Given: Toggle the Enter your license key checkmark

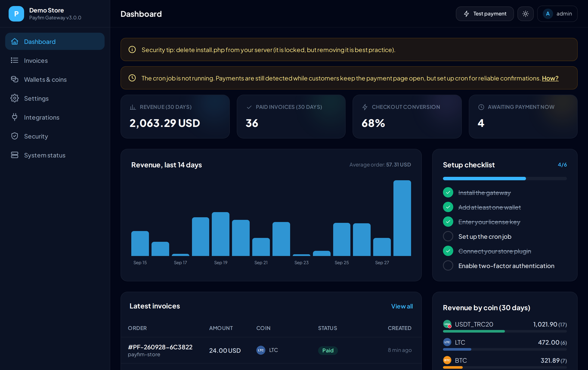Looking at the screenshot, I should point(448,222).
